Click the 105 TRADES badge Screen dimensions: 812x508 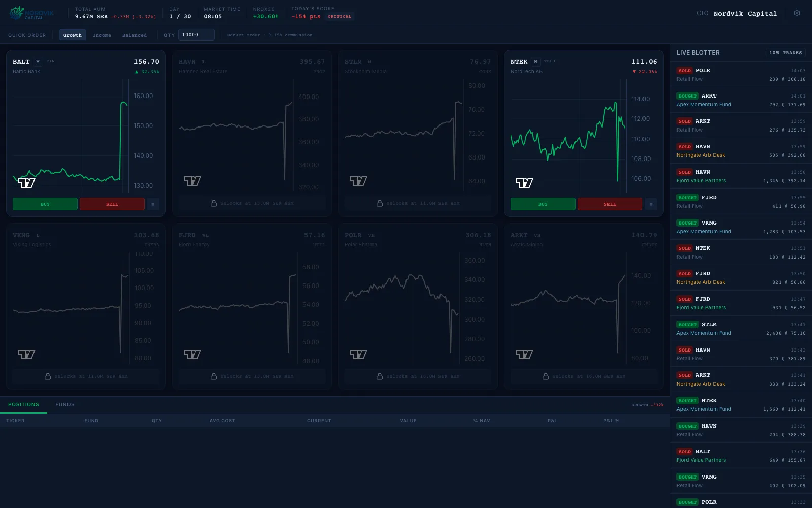coord(786,53)
